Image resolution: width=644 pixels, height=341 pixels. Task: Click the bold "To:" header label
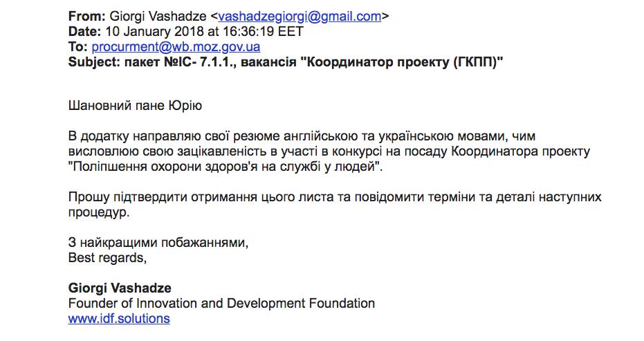pos(78,47)
